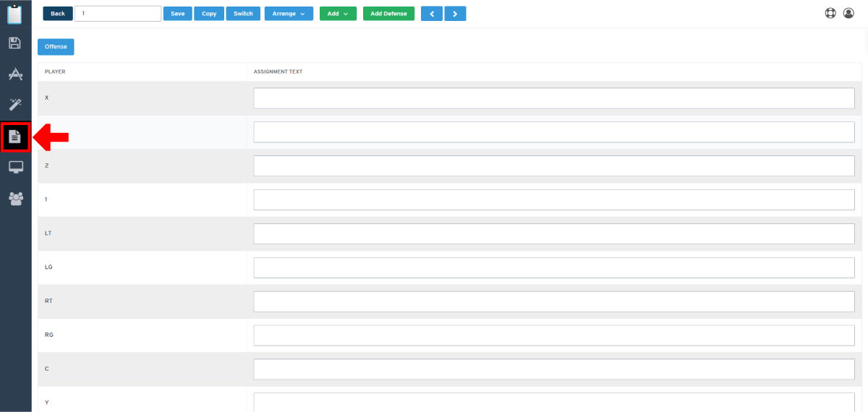868x412 pixels.
Task: Click assignment text field for RT
Action: 554,301
